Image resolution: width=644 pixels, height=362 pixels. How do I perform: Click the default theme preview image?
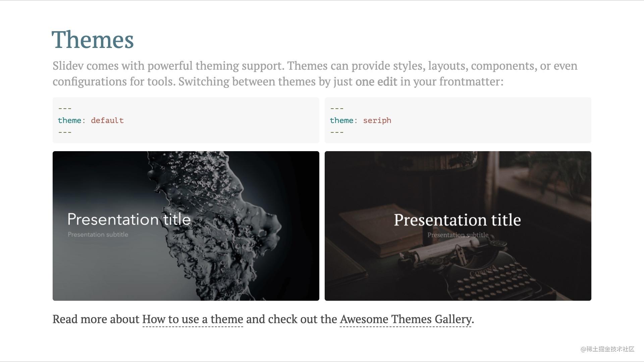(x=186, y=226)
